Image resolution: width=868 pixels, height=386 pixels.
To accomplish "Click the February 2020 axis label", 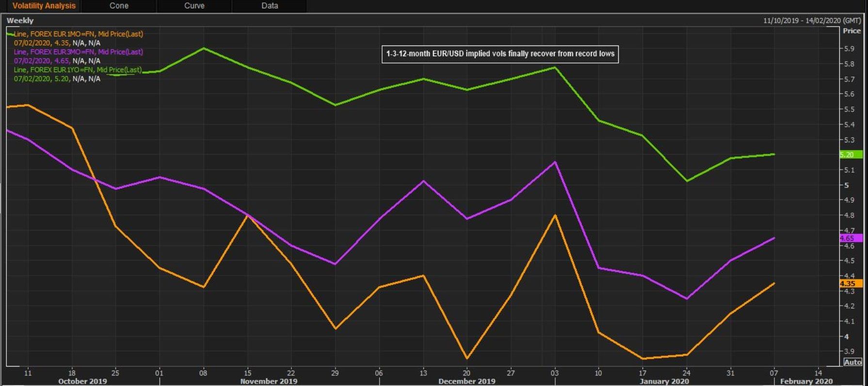I will 806,381.
